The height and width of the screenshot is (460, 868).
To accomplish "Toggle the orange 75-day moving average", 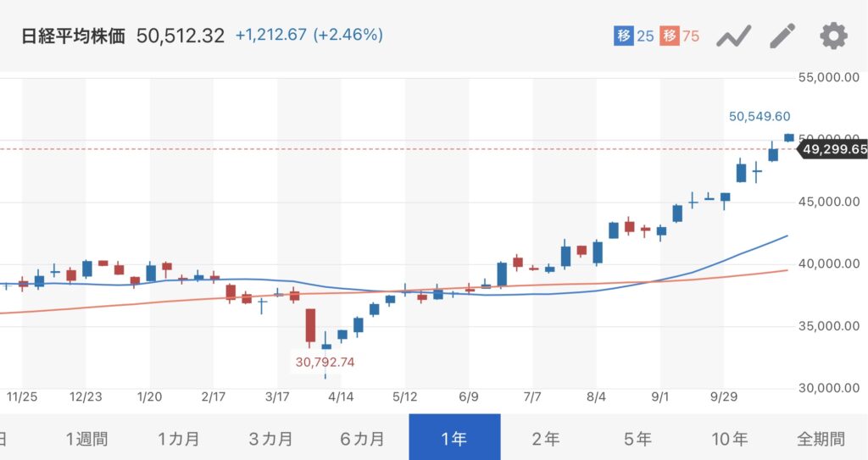I will tap(681, 36).
